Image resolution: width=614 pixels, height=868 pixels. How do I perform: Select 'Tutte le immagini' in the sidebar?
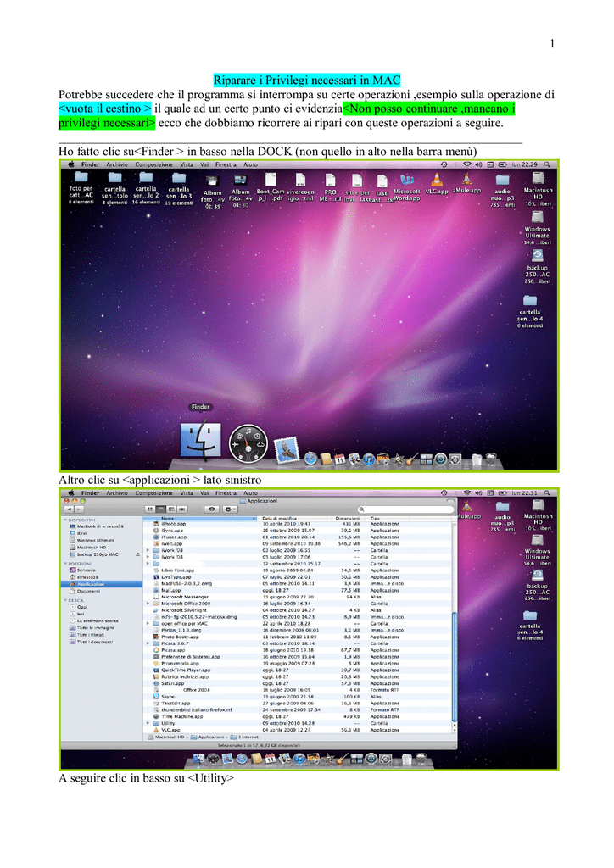92,628
